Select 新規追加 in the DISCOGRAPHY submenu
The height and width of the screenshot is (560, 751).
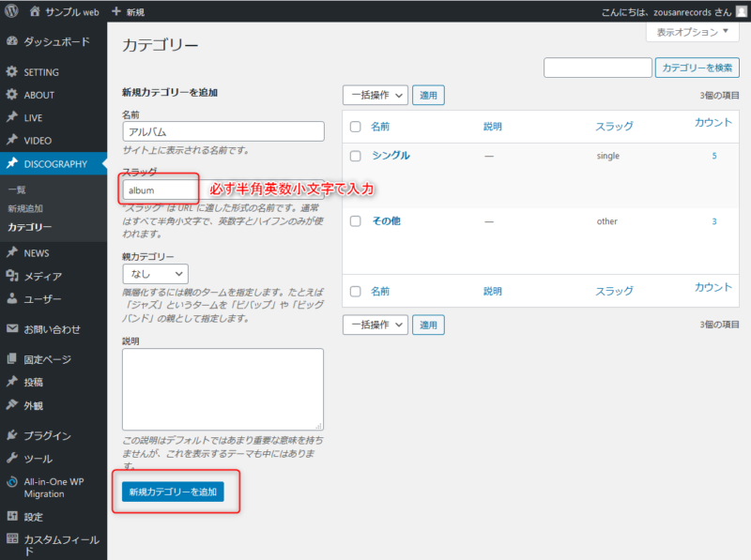click(x=25, y=208)
